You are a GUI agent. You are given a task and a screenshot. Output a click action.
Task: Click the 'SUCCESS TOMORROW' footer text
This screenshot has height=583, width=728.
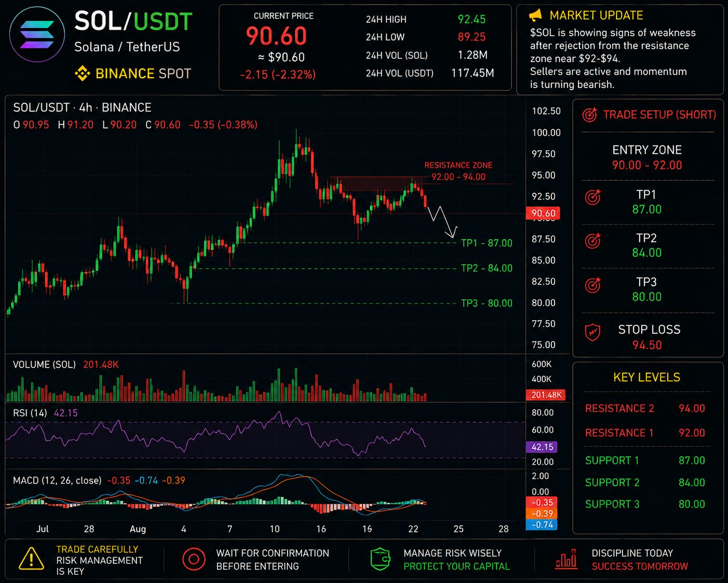click(x=640, y=566)
